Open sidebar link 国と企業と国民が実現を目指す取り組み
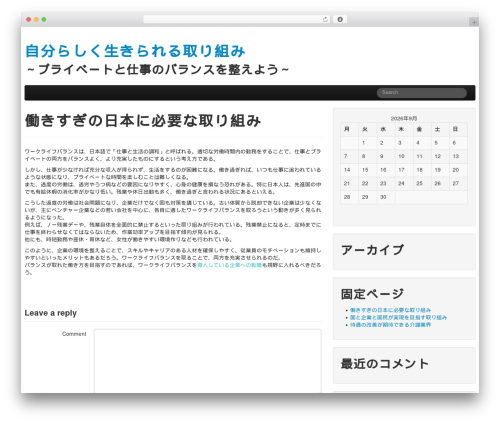The height and width of the screenshot is (423, 500). (x=398, y=317)
